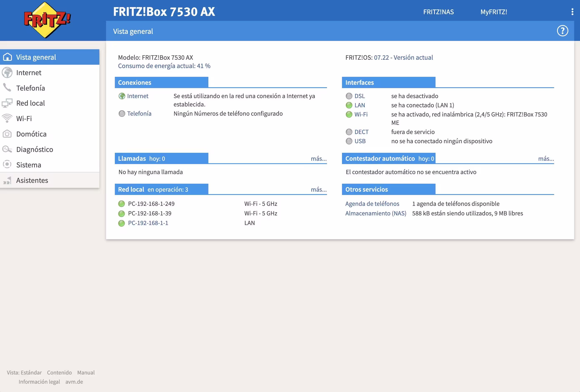The image size is (580, 392).
Task: Click the grey status dot beside USB
Action: [349, 141]
